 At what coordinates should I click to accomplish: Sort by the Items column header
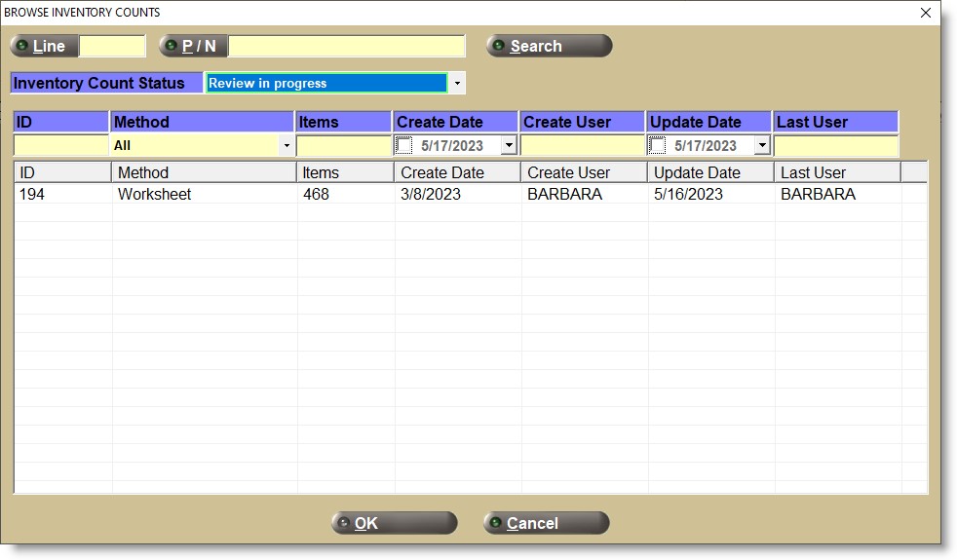tap(345, 172)
